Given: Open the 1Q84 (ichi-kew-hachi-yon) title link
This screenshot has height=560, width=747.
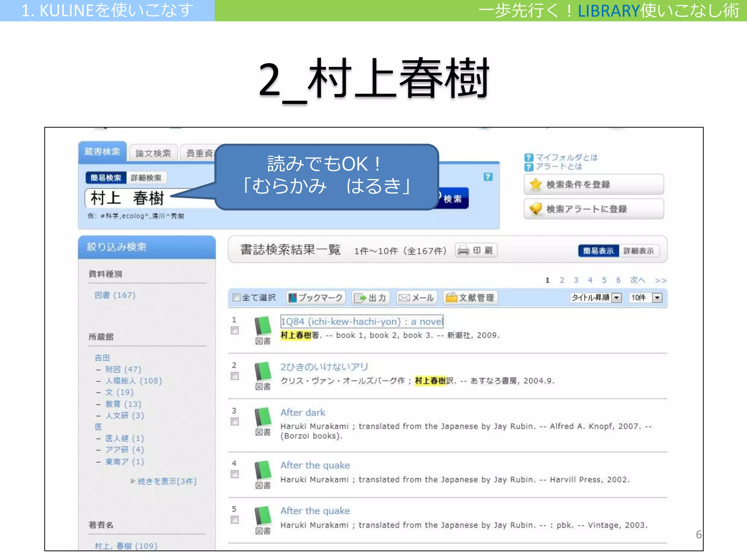Looking at the screenshot, I should coord(362,322).
